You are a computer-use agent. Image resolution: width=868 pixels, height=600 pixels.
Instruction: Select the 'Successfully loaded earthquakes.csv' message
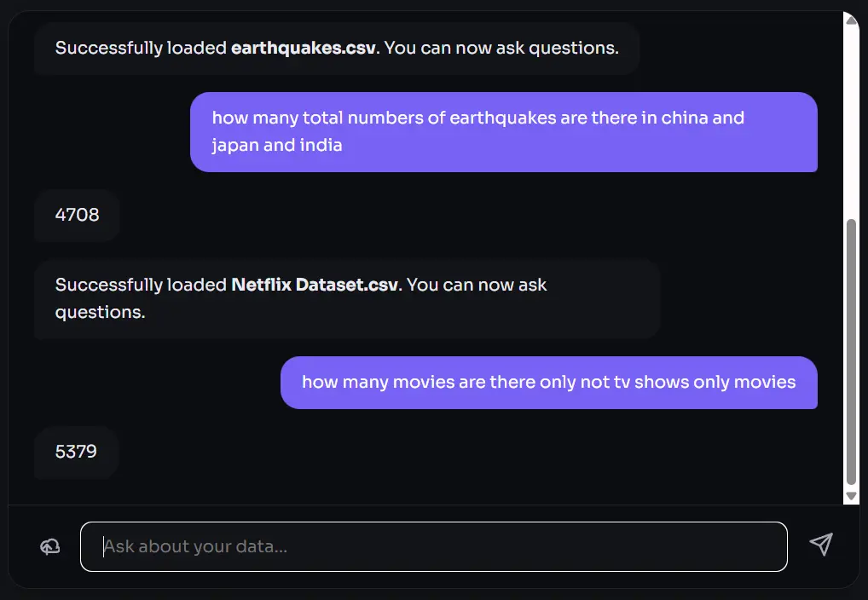click(x=336, y=48)
